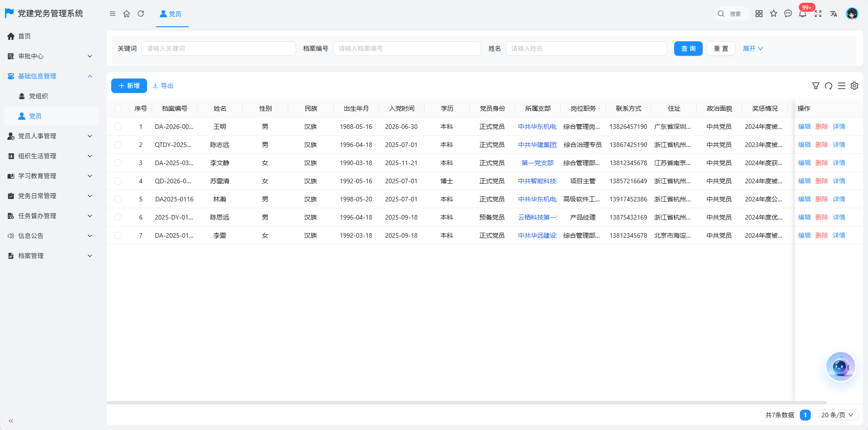
Task: Toggle the select-all header checkbox
Action: click(x=118, y=108)
